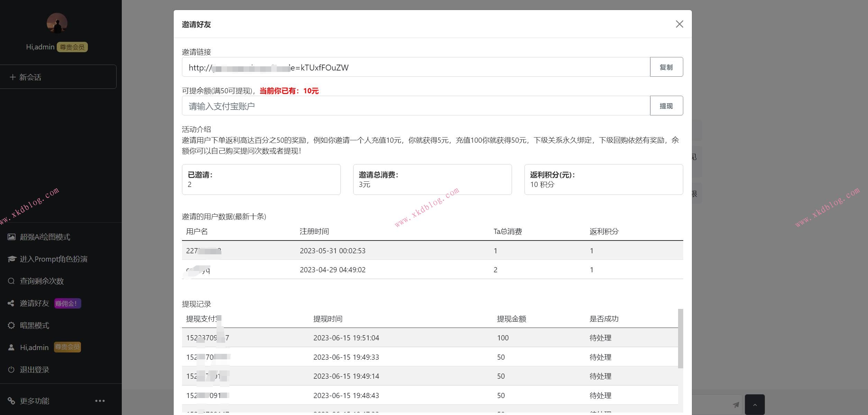Click the 邀请链接 label
The image size is (868, 415).
tap(196, 52)
